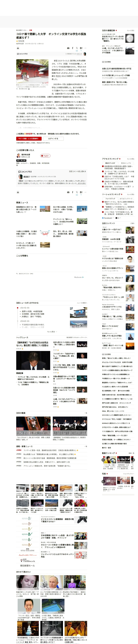138x644 pixels.
Task: Click もっと見る next to ソーシャルランキング
Action: pos(131,194)
